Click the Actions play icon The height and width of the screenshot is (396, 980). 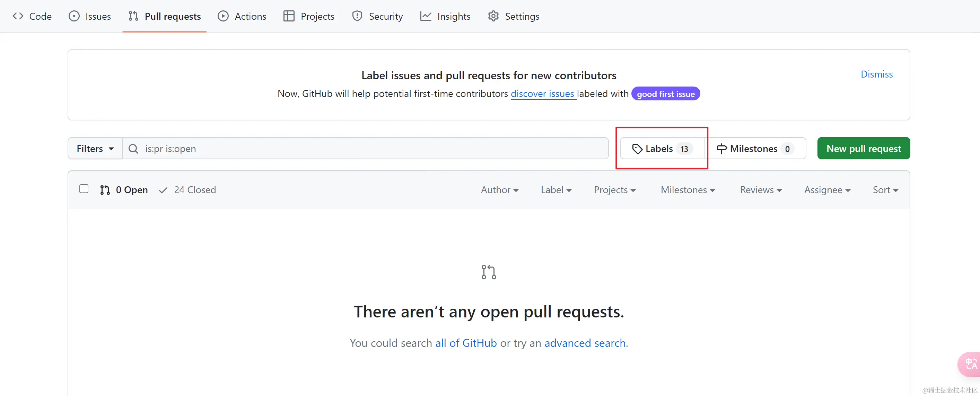(x=223, y=16)
